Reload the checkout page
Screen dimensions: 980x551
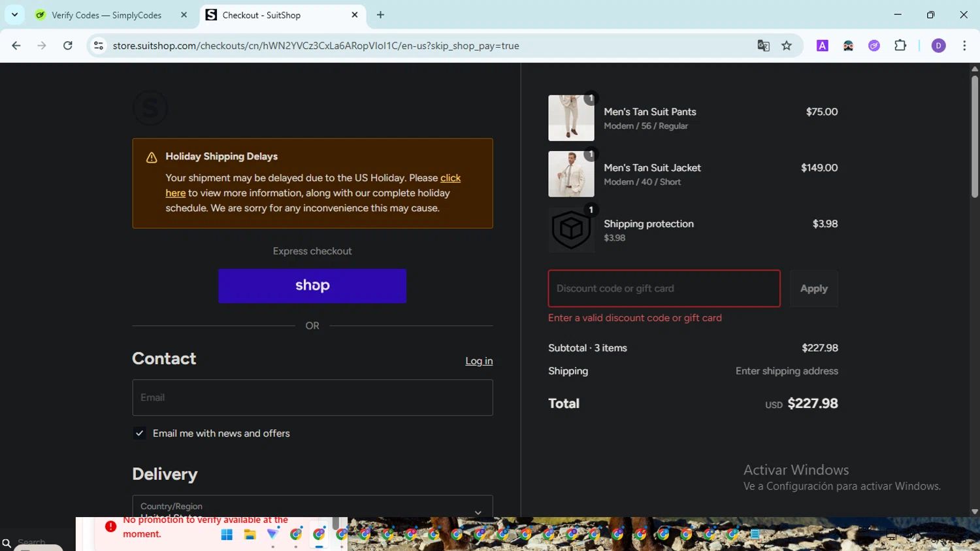tap(67, 46)
